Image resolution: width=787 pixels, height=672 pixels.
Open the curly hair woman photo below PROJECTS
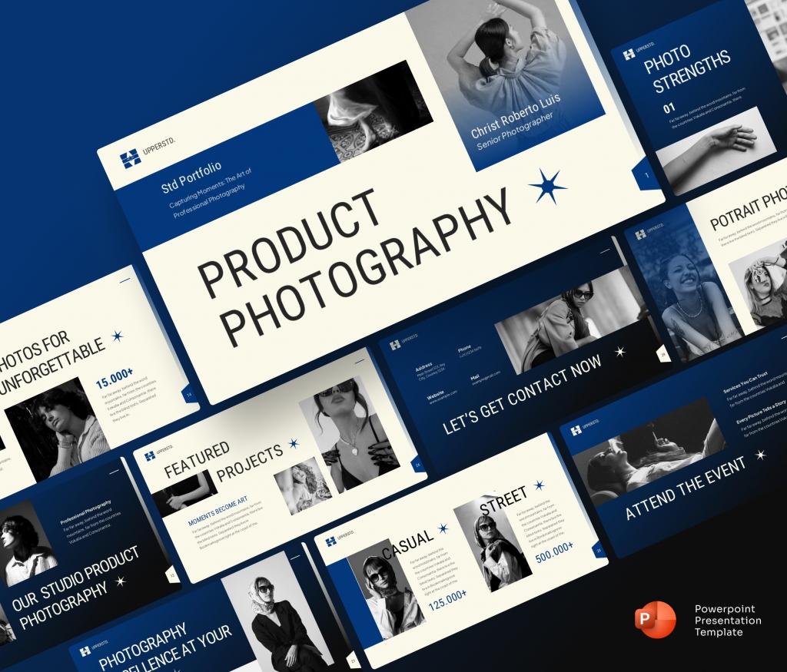[303, 486]
